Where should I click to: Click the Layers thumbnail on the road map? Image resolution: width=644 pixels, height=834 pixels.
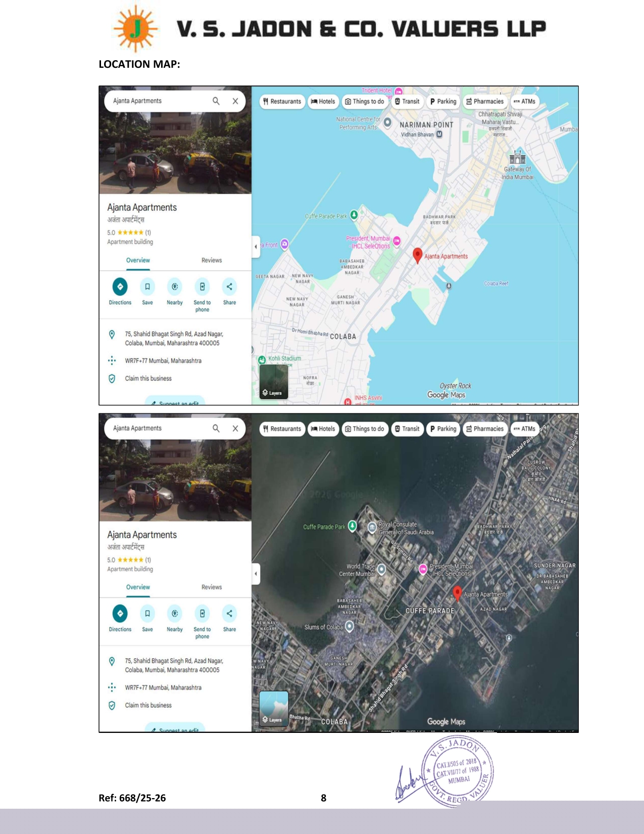[x=274, y=382]
